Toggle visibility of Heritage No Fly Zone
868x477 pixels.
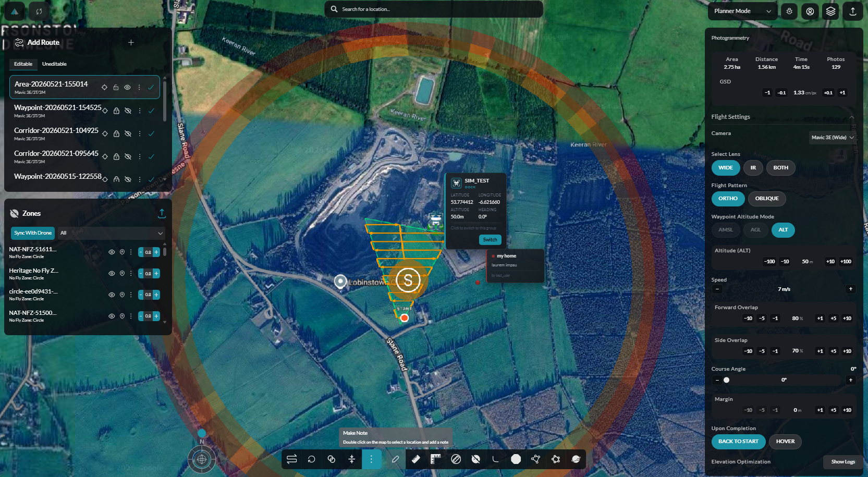112,273
